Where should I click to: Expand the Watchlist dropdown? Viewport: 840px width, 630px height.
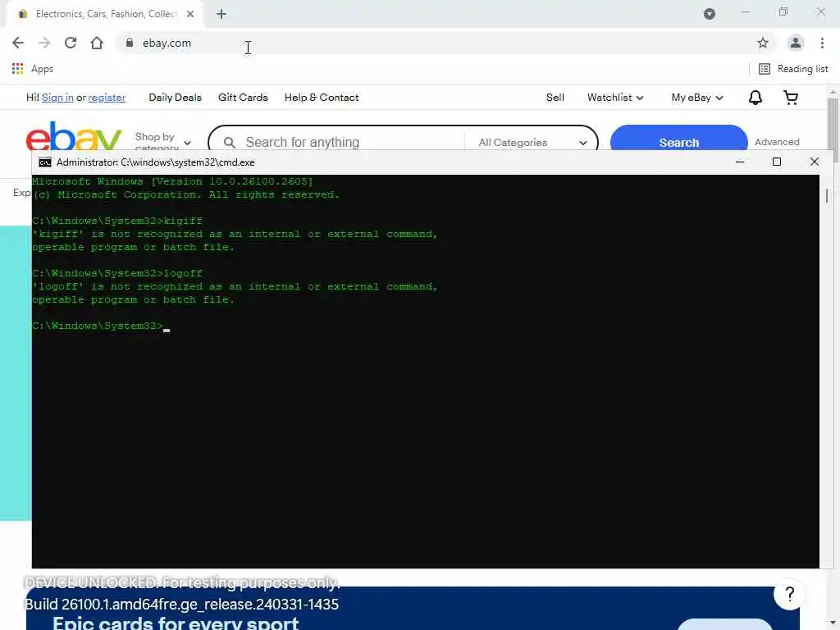[615, 98]
